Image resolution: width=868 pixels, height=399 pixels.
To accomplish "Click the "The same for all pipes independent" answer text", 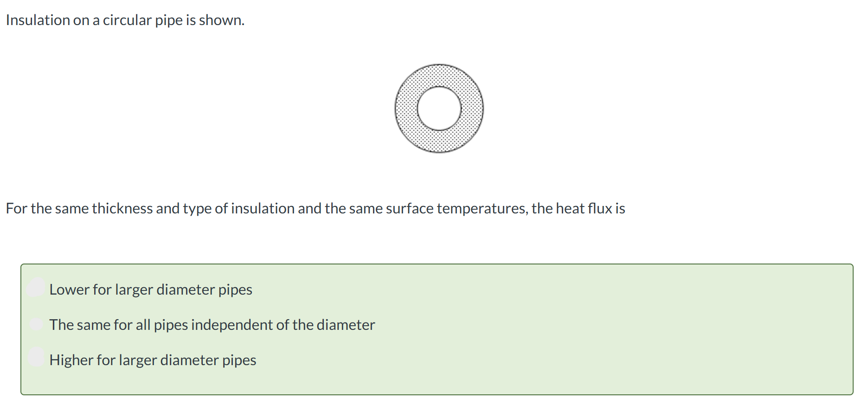I will 161,325.
